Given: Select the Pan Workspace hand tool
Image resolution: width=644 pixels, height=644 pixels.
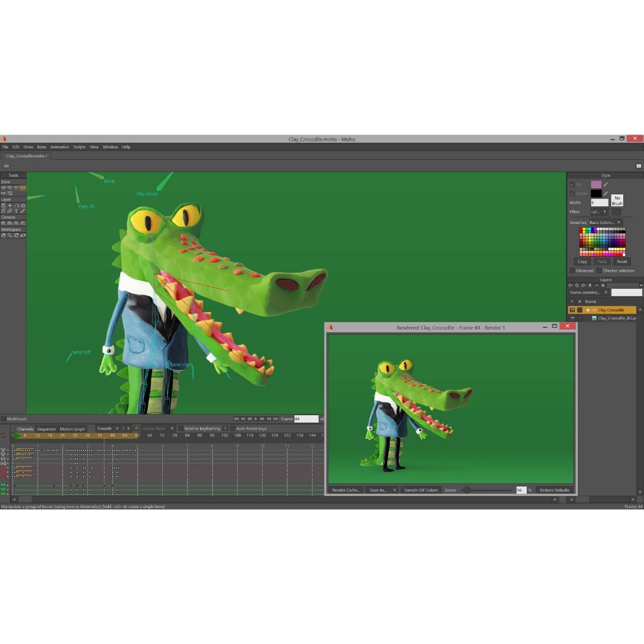Looking at the screenshot, I should pos(3,235).
